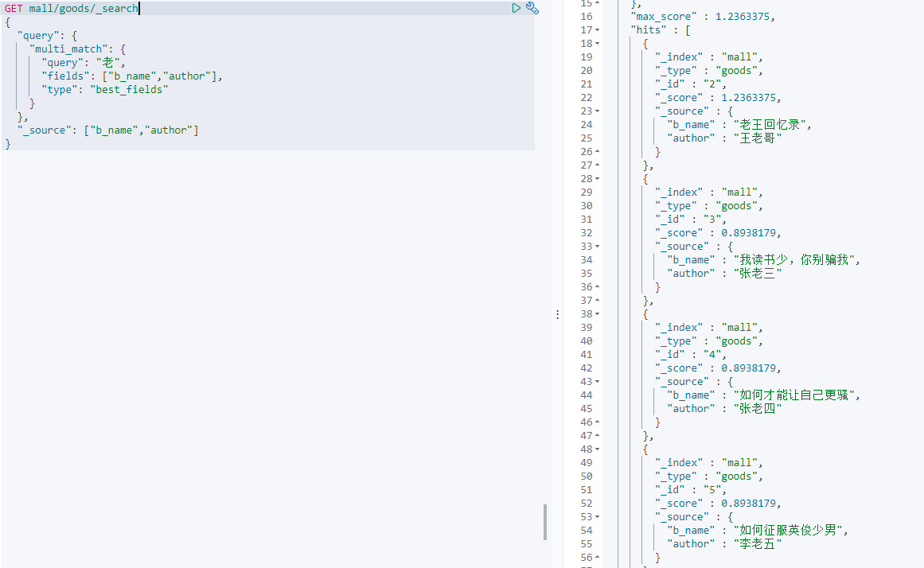The height and width of the screenshot is (568, 924).
Task: Click "max_score" : 1.2363375 in the response
Action: coord(703,17)
